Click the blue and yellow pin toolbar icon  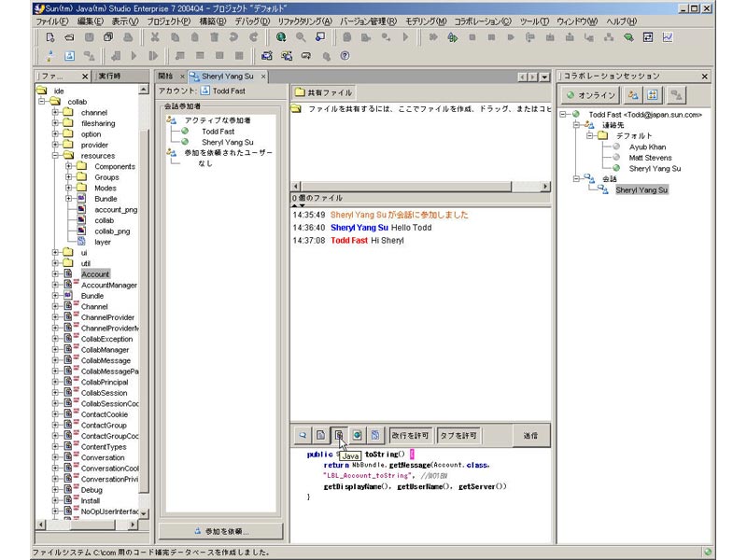click(x=50, y=56)
